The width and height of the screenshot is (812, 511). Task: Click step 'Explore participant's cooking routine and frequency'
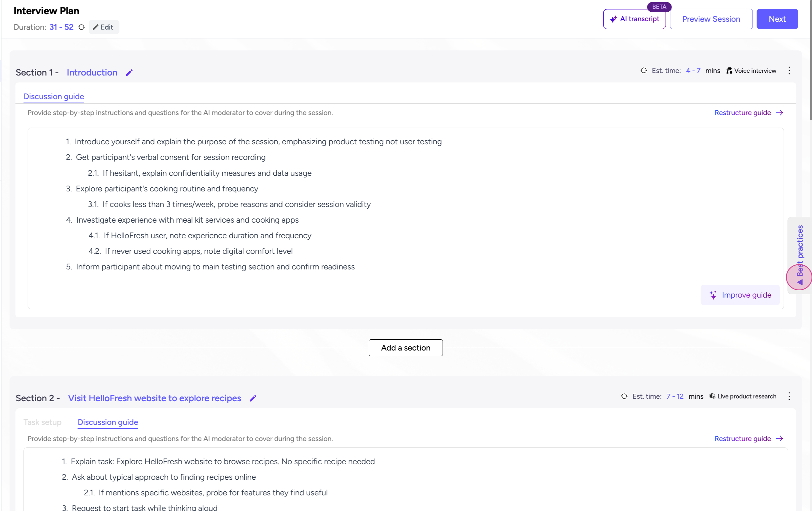[167, 189]
